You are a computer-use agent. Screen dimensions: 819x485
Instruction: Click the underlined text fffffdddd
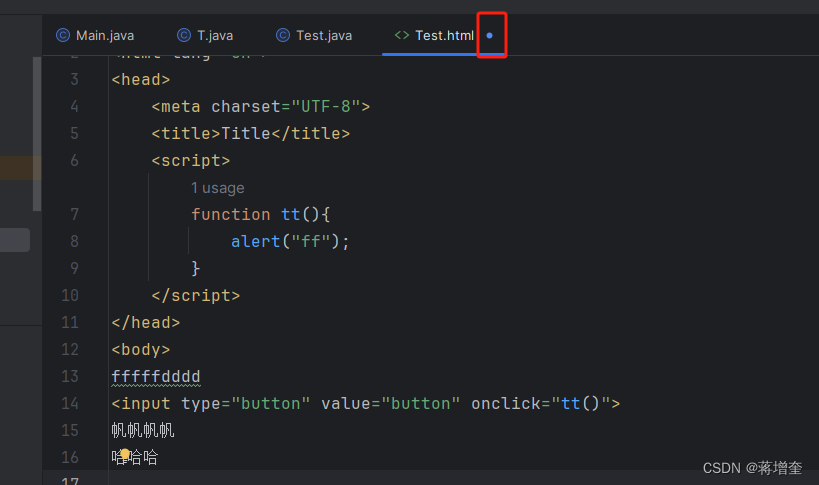(x=156, y=376)
